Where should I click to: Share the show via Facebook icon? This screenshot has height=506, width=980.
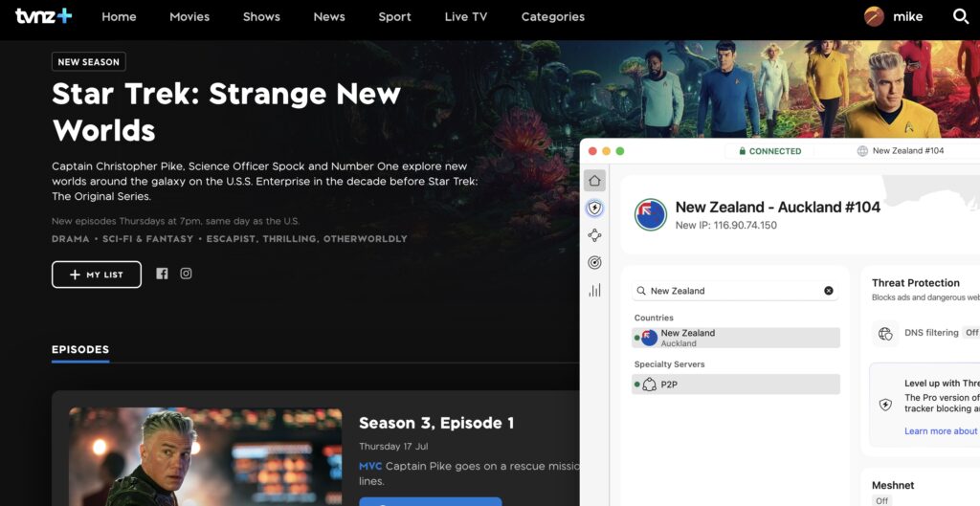click(162, 274)
